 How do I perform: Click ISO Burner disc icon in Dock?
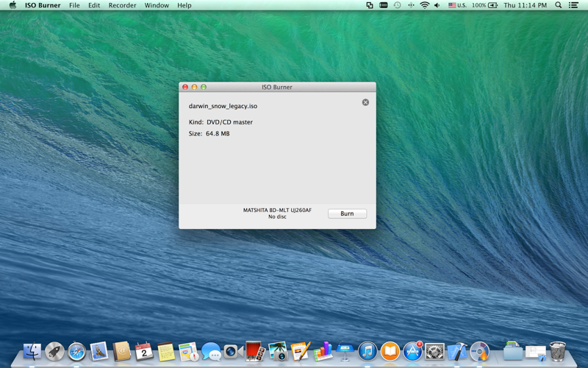[480, 352]
